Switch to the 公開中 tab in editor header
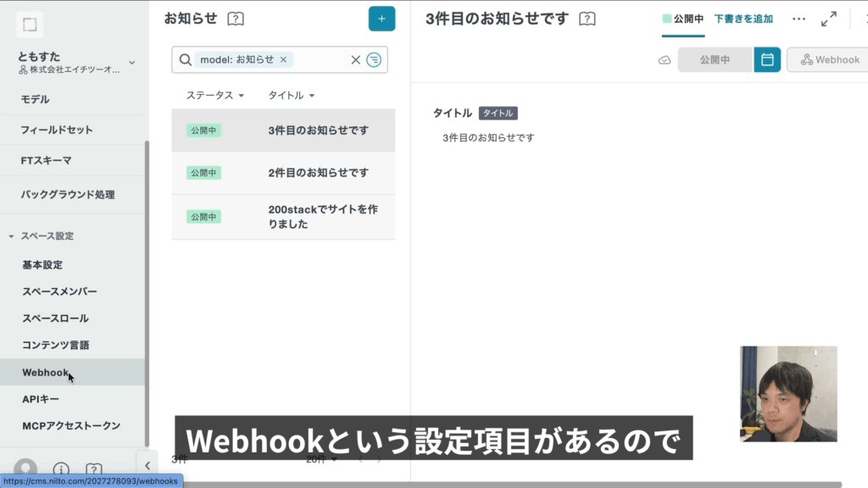 [683, 19]
